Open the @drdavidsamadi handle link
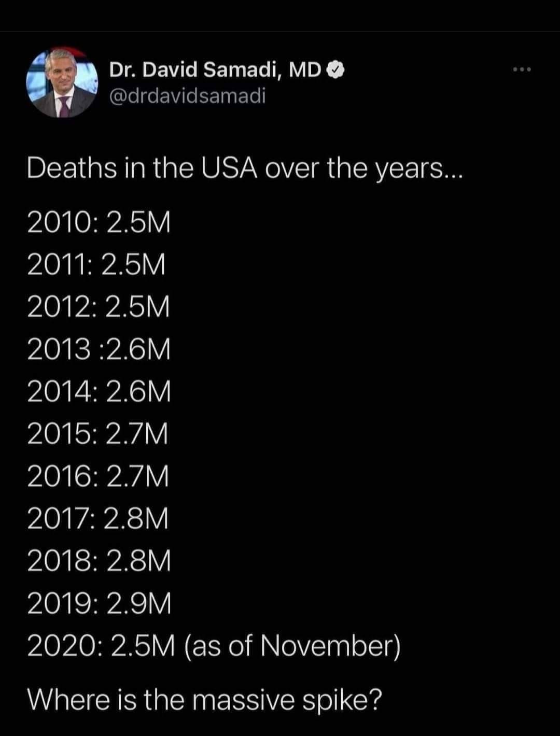This screenshot has height=736, width=560. (x=187, y=95)
